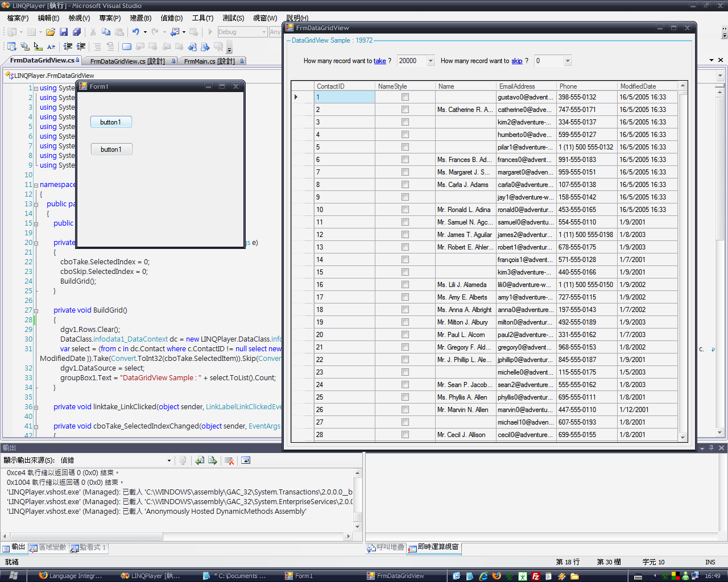Launch Firefox from the quick launch bar
Image resolution: width=728 pixels, height=582 pixels.
coord(497,576)
